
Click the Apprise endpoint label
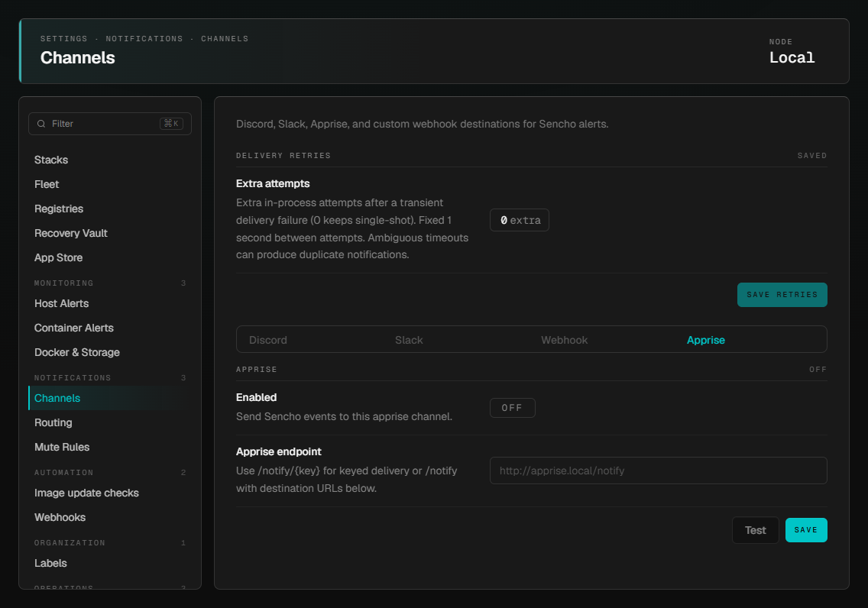click(x=278, y=451)
